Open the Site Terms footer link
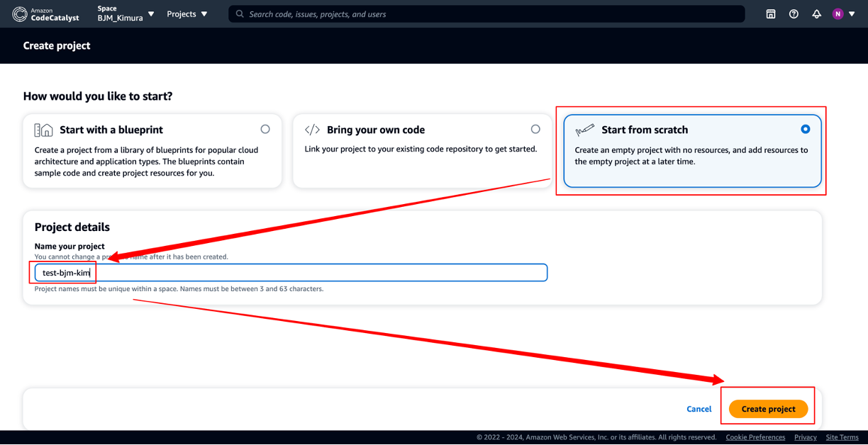Image resolution: width=868 pixels, height=445 pixels. pos(842,437)
